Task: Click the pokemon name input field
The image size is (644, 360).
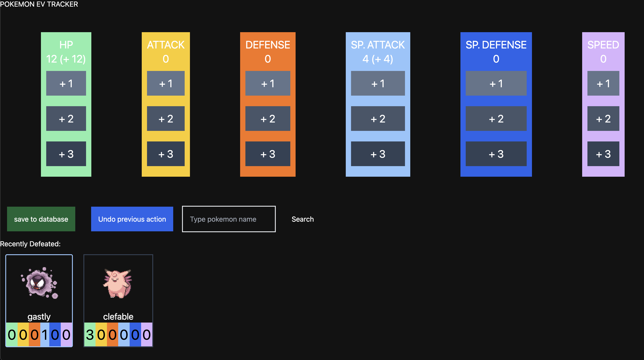Action: [229, 219]
